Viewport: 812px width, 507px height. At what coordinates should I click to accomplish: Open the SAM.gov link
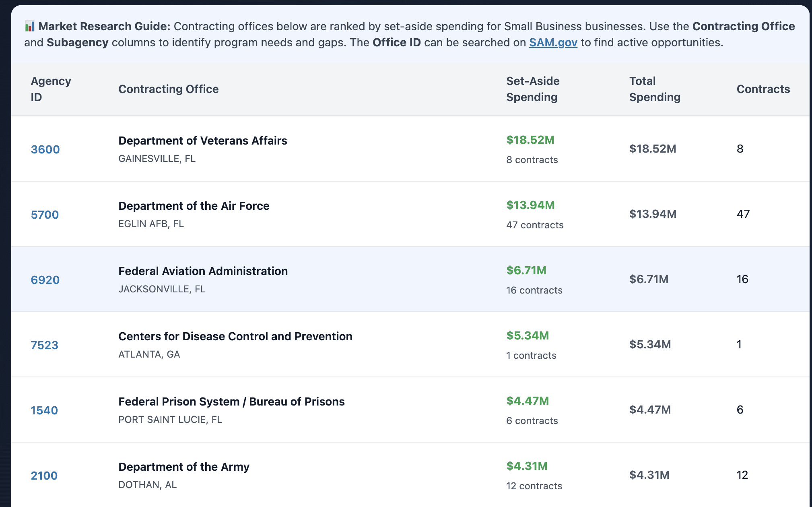(x=553, y=42)
